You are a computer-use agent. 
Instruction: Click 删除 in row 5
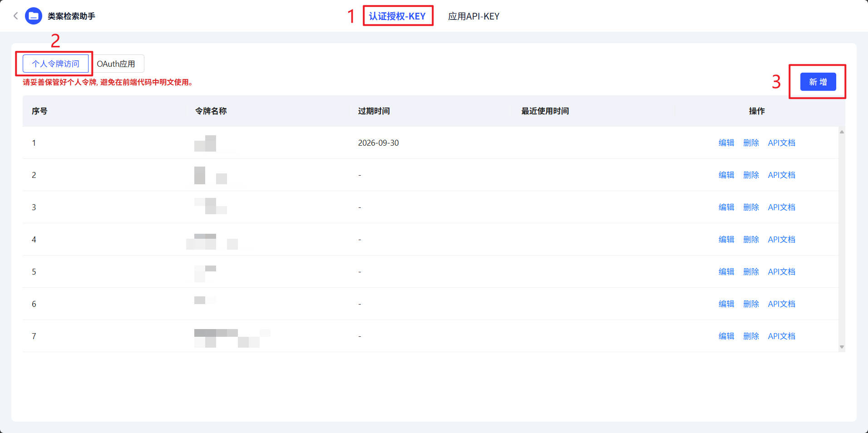(751, 271)
